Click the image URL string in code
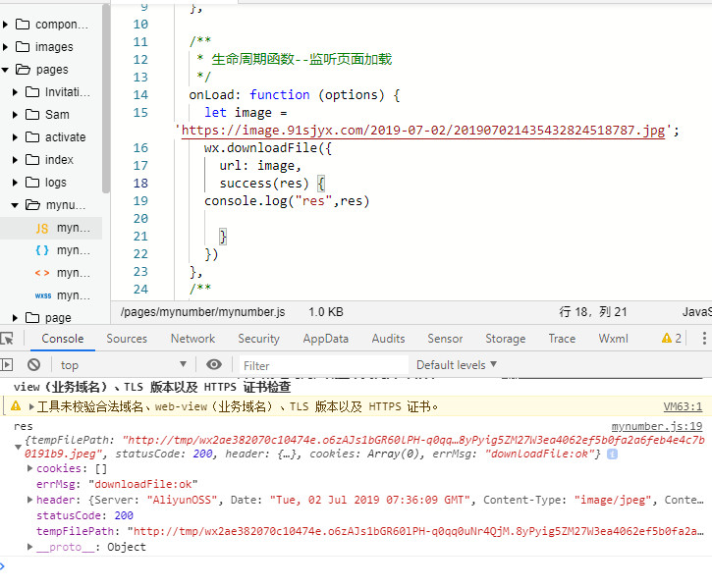Viewport: 712px width, 588px height. pyautogui.click(x=422, y=131)
